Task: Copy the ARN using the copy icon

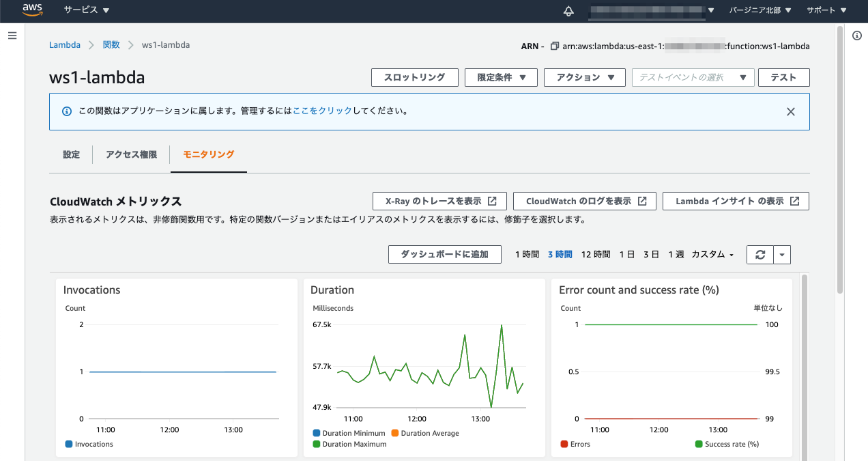Action: (x=555, y=46)
